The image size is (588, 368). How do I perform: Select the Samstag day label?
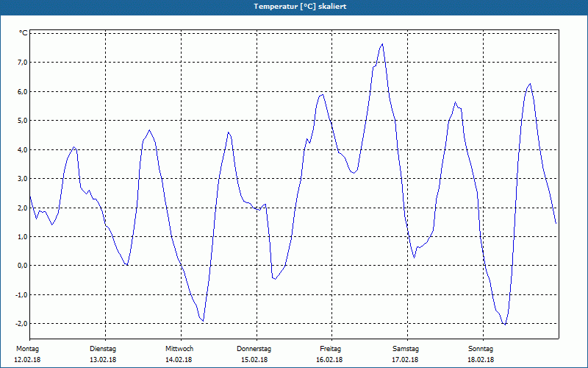(406, 349)
